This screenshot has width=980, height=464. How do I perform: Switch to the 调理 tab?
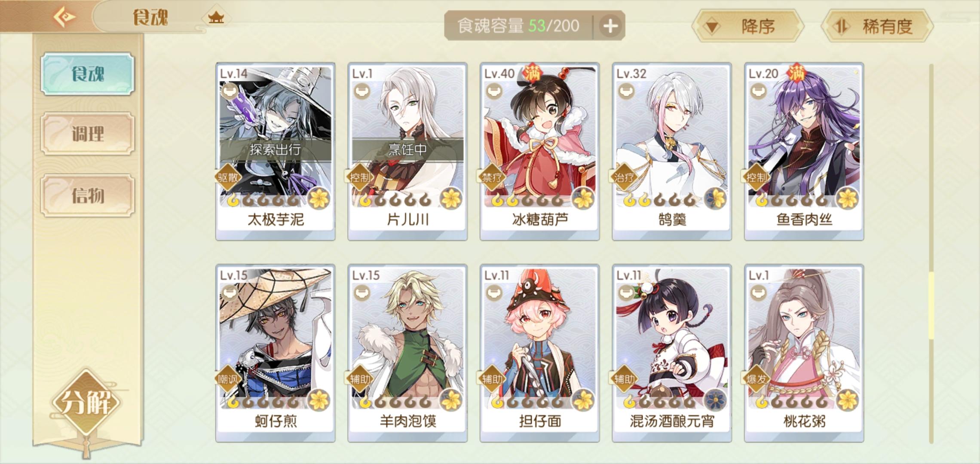tap(88, 134)
